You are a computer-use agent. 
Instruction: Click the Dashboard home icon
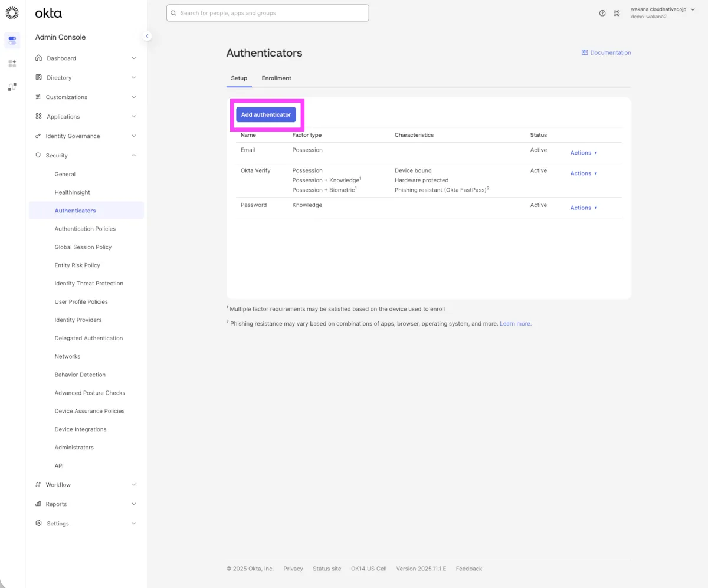coord(39,58)
